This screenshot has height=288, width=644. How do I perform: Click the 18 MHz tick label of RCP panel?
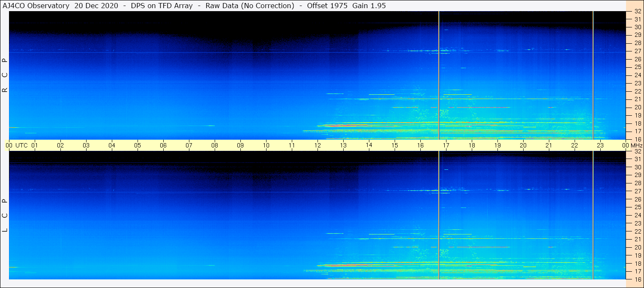(x=638, y=123)
